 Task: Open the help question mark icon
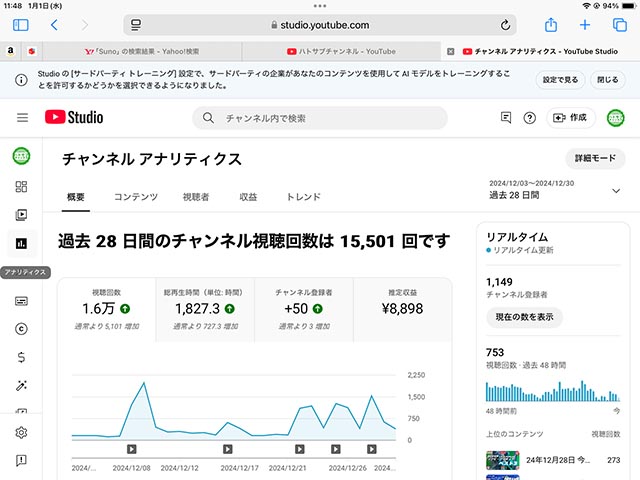click(x=529, y=118)
